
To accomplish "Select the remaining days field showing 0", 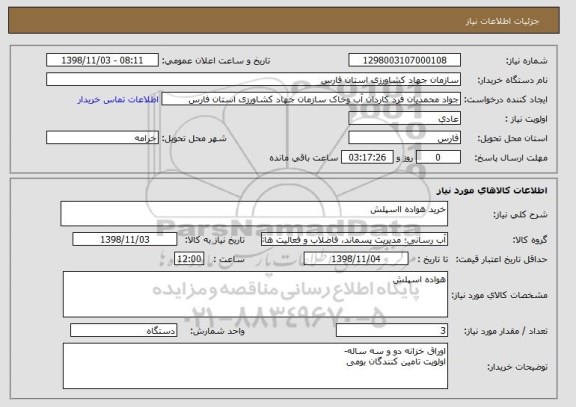I will click(x=438, y=157).
